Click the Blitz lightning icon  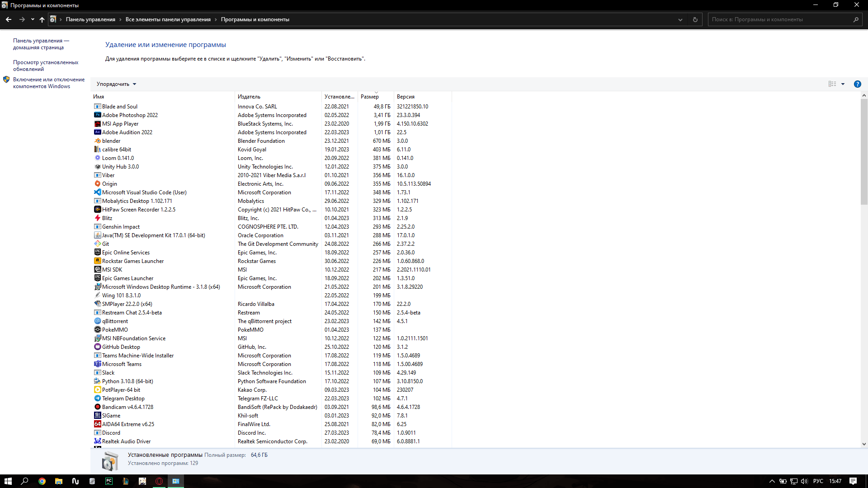[x=97, y=218]
